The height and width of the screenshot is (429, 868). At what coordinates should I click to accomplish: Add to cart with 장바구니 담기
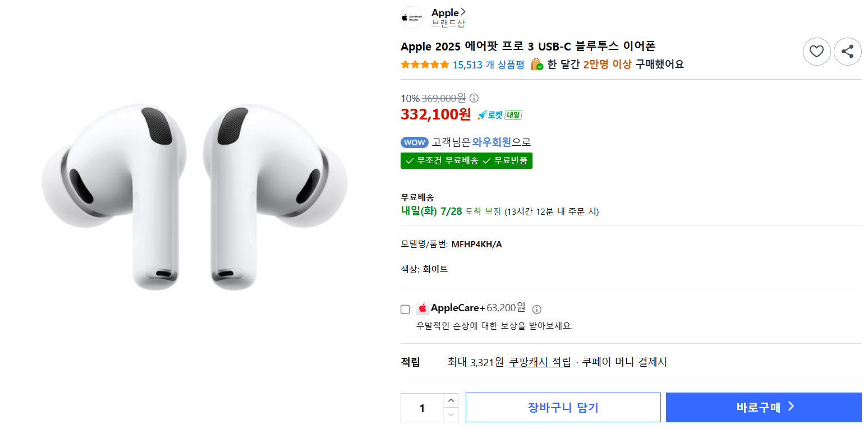[563, 407]
